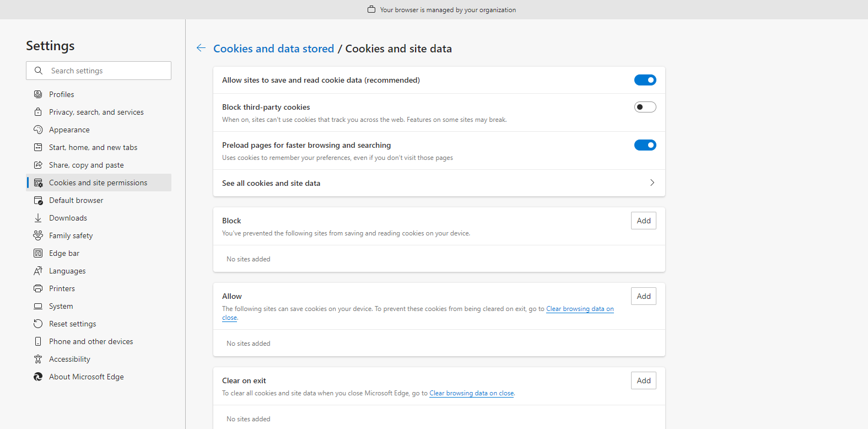Click the Edge logo next to About Microsoft Edge
This screenshot has width=868, height=429.
click(x=38, y=377)
